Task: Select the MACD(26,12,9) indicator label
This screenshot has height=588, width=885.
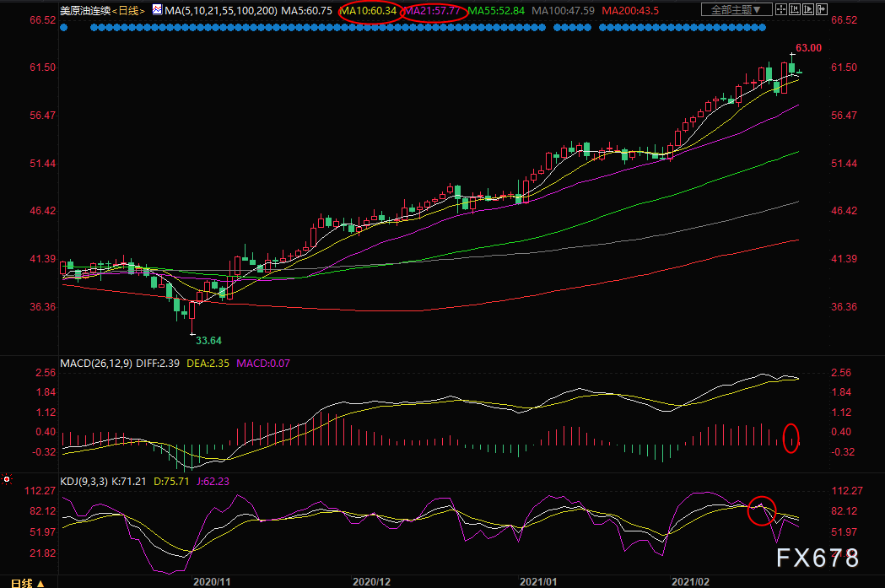Action: click(96, 364)
